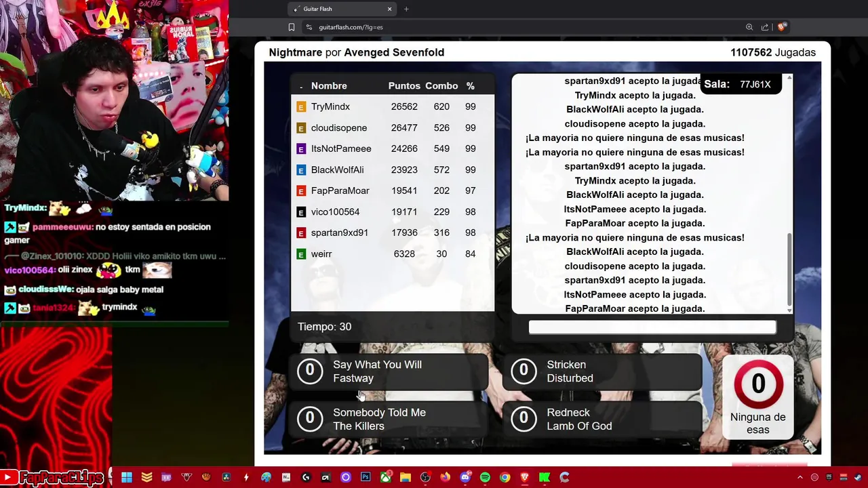868x488 pixels.
Task: Click player TryMindx in scoreboard
Action: coord(330,107)
